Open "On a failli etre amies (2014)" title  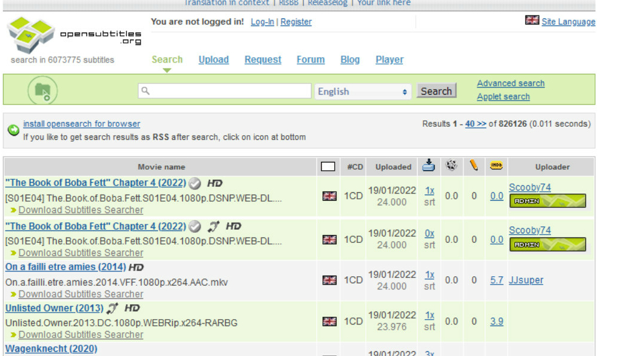pos(66,267)
